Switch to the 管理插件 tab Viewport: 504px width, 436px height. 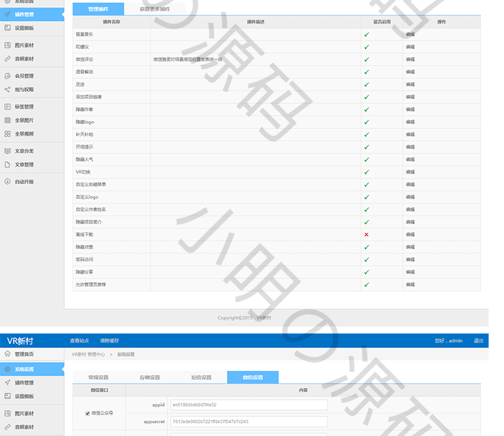(98, 9)
